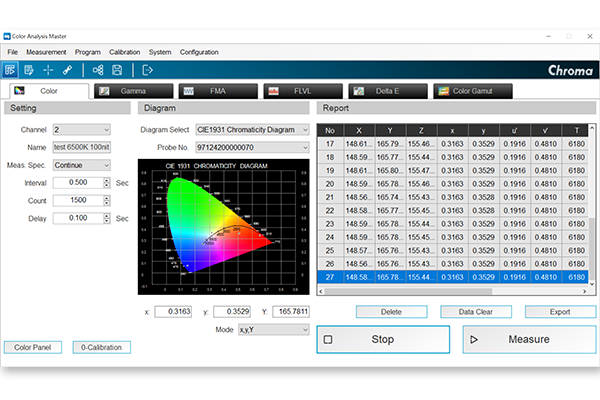
Task: Click the Export button
Action: 560,312
